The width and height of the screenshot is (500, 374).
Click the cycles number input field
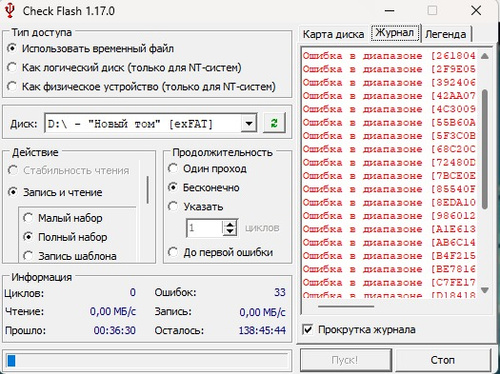[x=205, y=228]
